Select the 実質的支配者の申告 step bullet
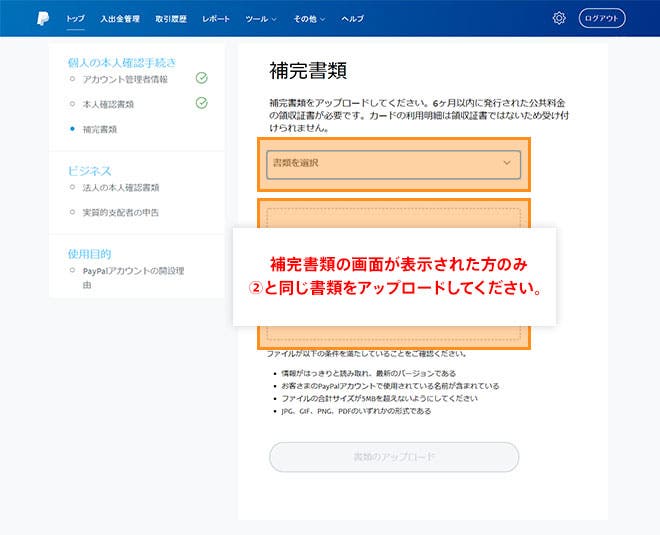 click(72, 212)
